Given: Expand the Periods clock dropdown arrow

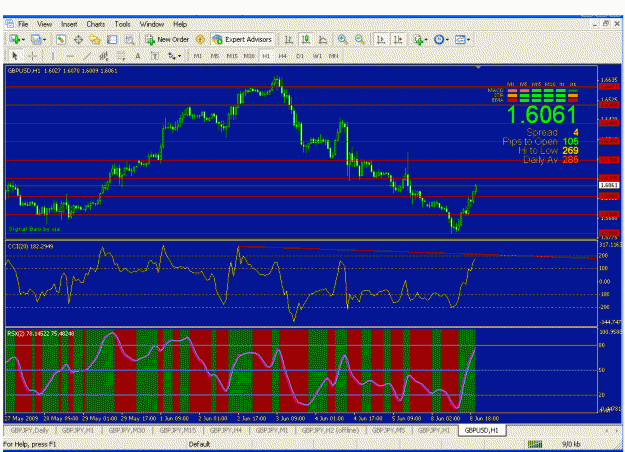Looking at the screenshot, I should point(447,40).
